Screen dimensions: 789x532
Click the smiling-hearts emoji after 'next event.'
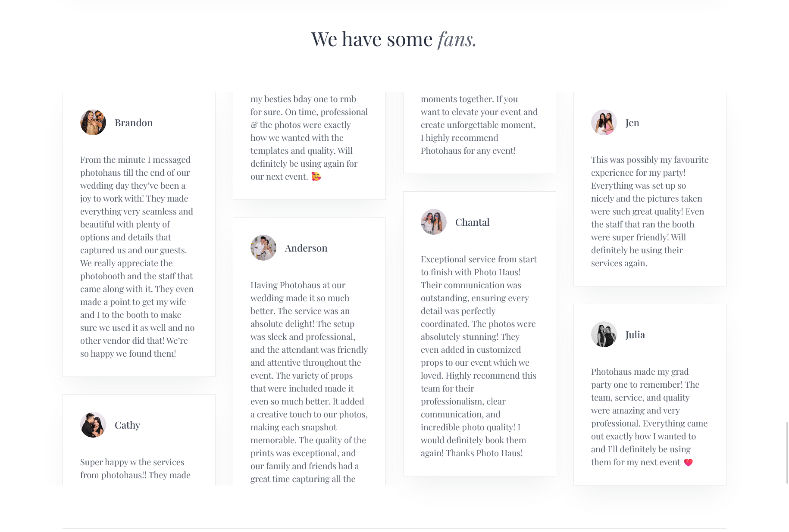(x=316, y=177)
